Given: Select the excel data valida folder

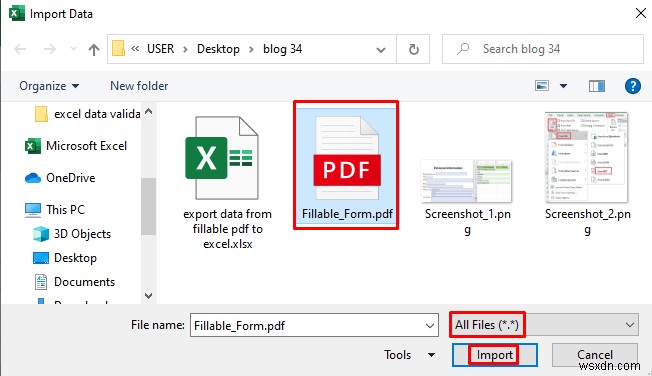Looking at the screenshot, I should tap(87, 114).
